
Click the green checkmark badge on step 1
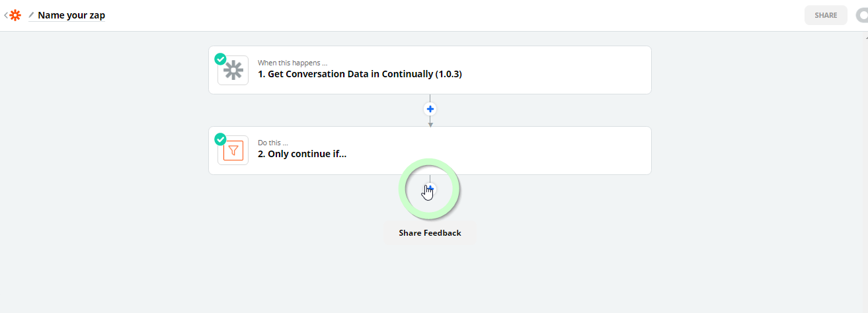[x=220, y=59]
